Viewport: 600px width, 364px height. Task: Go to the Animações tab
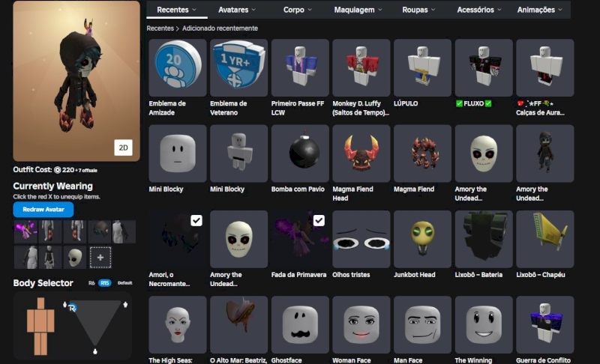tap(540, 10)
